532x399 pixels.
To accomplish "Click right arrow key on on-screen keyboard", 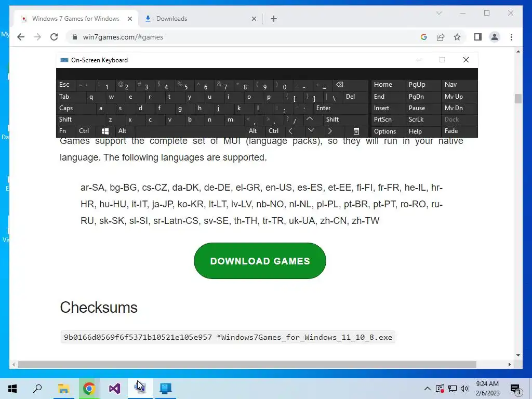I will [330, 131].
